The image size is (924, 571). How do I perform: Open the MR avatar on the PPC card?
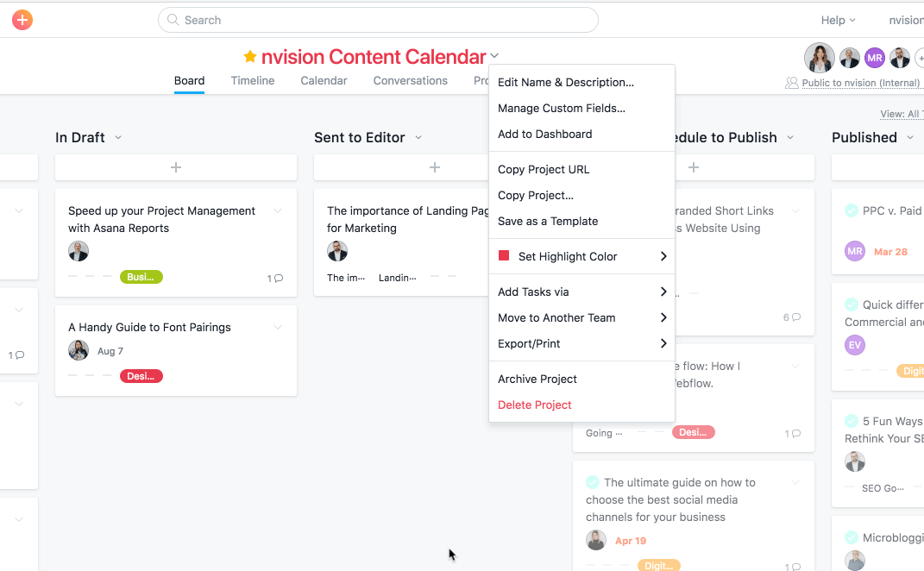[854, 250]
